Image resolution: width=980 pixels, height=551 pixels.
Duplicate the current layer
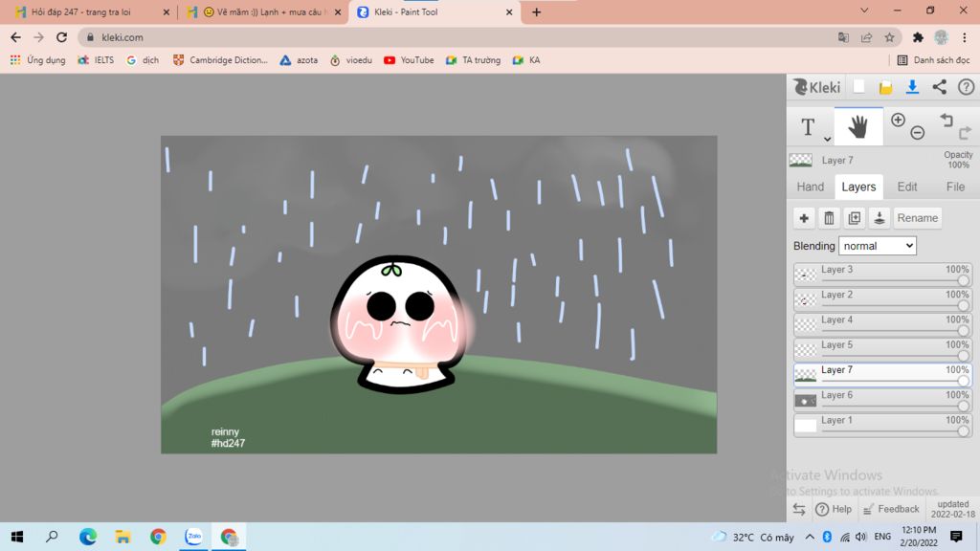855,218
